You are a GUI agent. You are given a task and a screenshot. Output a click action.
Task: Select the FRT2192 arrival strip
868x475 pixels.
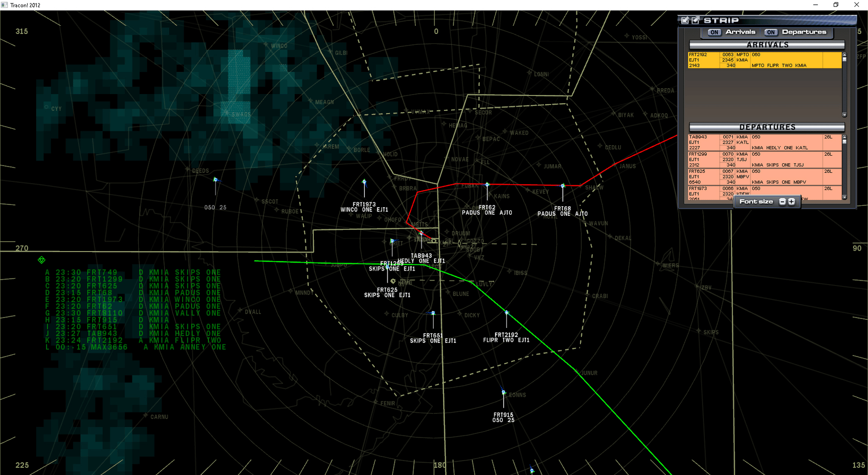765,60
